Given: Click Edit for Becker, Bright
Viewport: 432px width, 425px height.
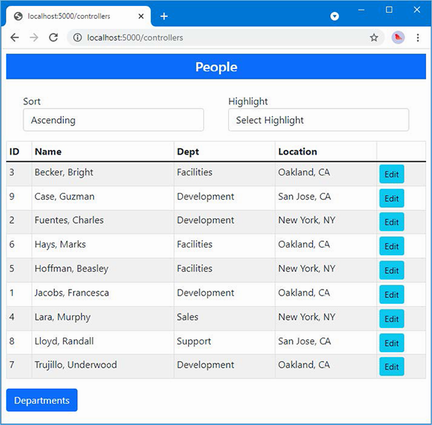Looking at the screenshot, I should 392,174.
